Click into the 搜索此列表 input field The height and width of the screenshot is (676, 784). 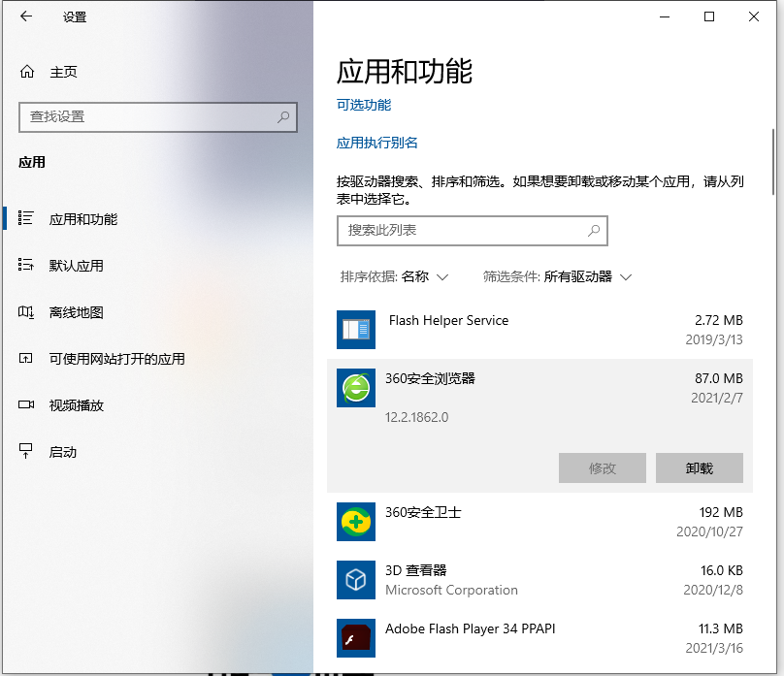(461, 231)
